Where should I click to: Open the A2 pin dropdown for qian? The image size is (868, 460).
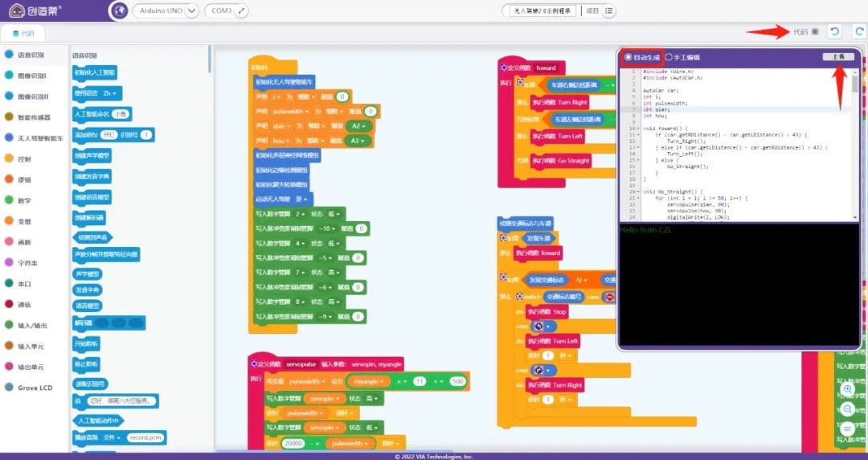coord(360,126)
